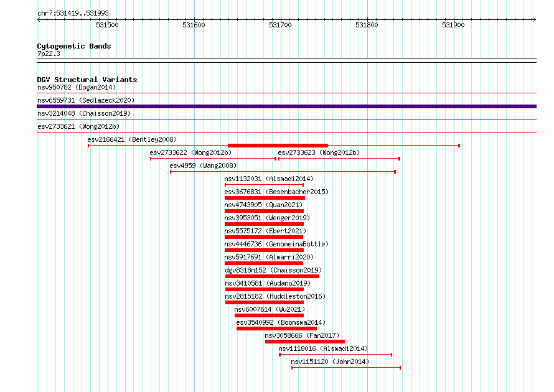Image resolution: width=554 pixels, height=392 pixels.
Task: Open the nsv950782 (Dogan2014) variant label
Action: (x=77, y=87)
